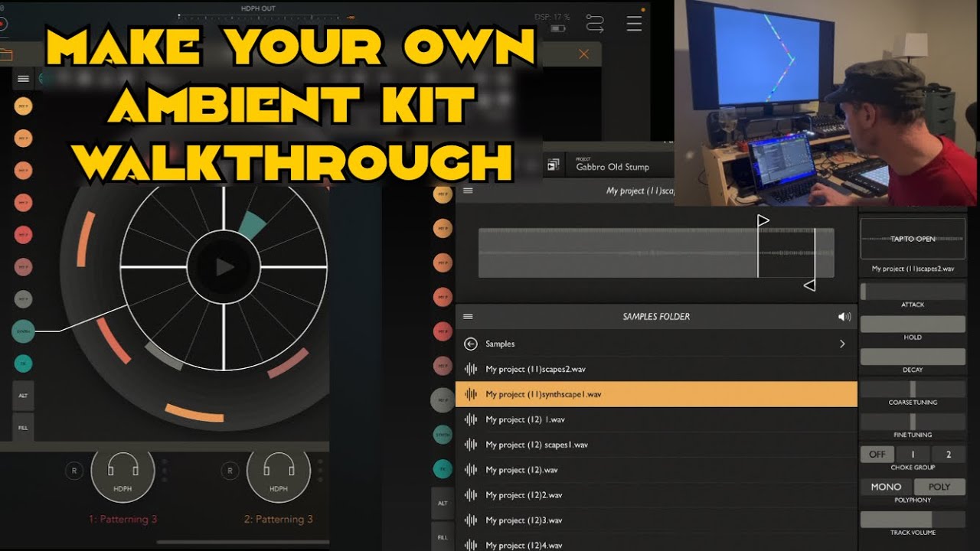Click the HDPH headphone knob for 2: Patterning 3
980x551 pixels.
279,472
